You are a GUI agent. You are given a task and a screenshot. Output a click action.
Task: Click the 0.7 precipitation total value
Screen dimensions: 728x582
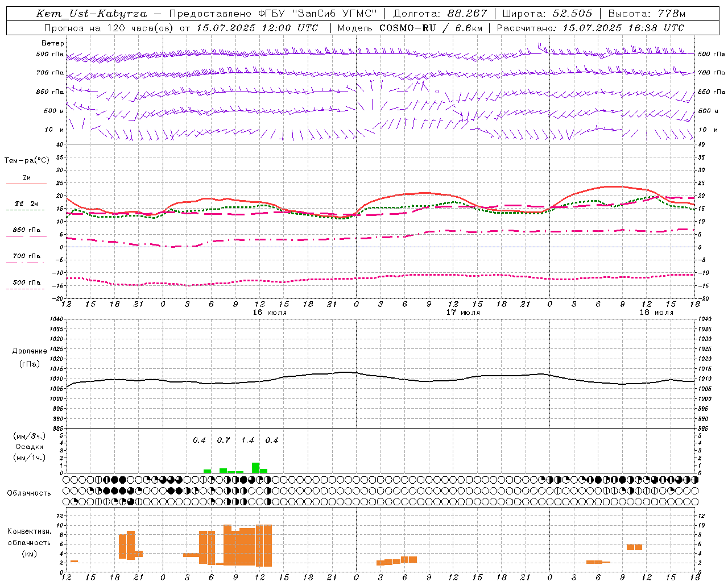pyautogui.click(x=224, y=440)
